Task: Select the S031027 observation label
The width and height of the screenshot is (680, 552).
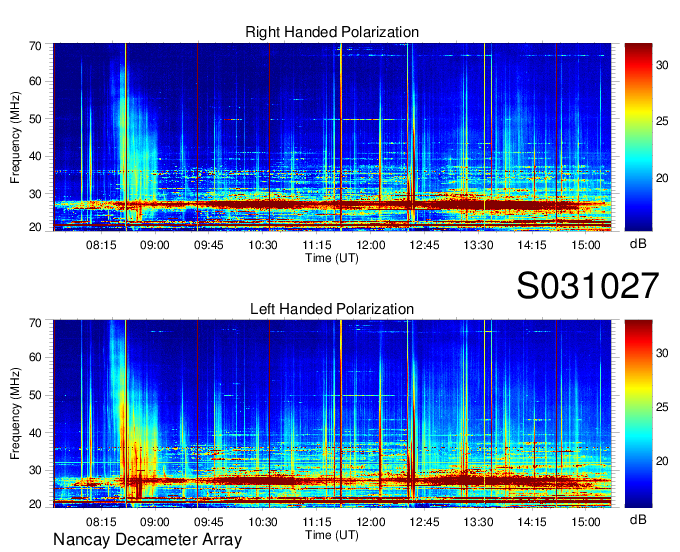Action: (588, 285)
